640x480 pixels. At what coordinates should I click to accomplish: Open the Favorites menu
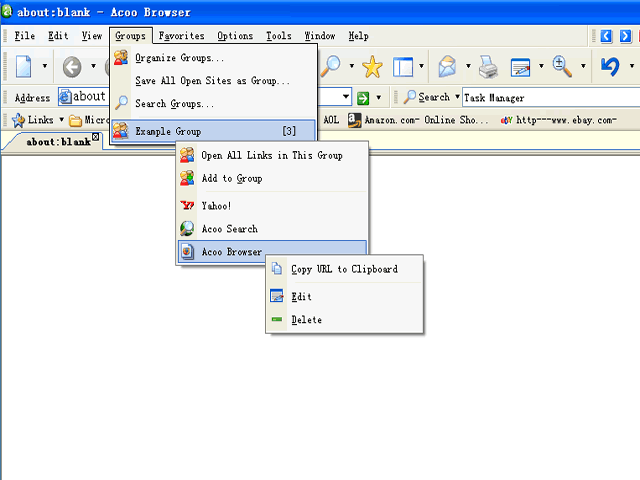181,36
